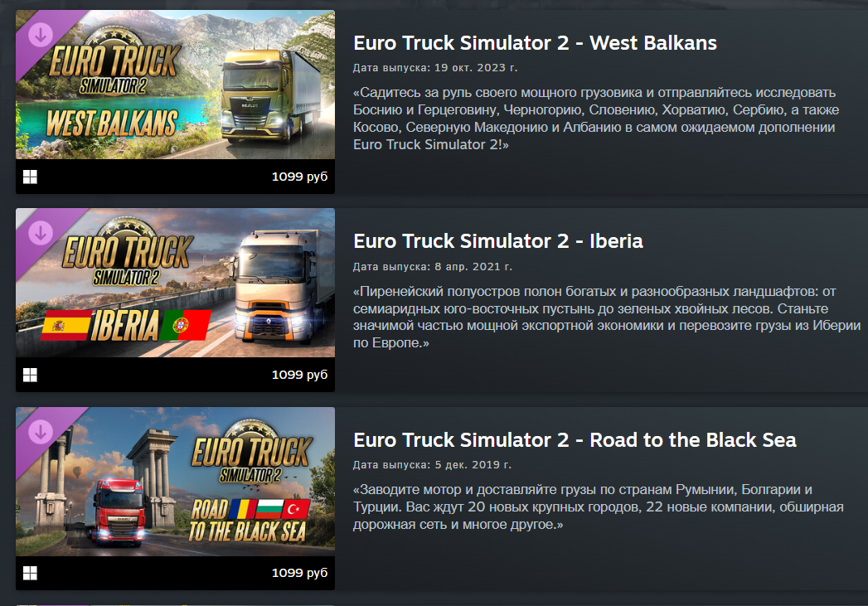
Task: Open the West Balkans DLC cover image
Action: 175,85
